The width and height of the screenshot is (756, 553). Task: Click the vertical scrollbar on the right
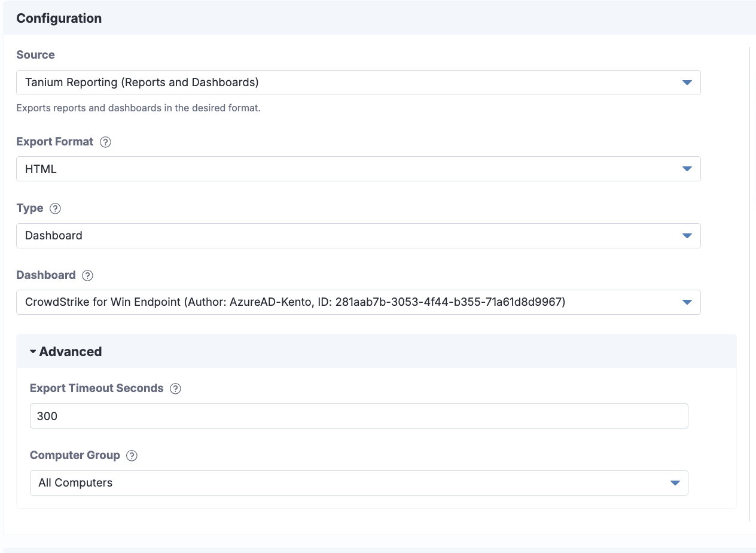point(749,281)
